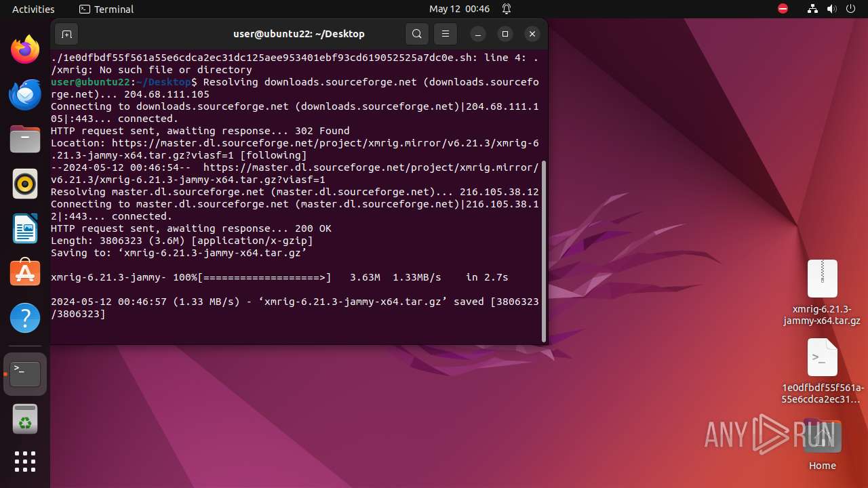Select the Home folder desktop icon

(x=822, y=445)
